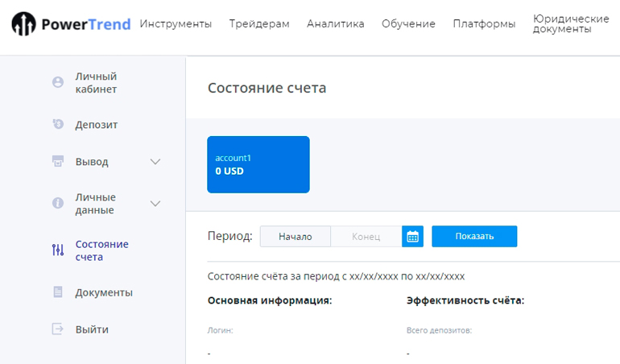Viewport: 620px width, 364px height.
Task: Click the Выйти logout icon
Action: [x=58, y=329]
